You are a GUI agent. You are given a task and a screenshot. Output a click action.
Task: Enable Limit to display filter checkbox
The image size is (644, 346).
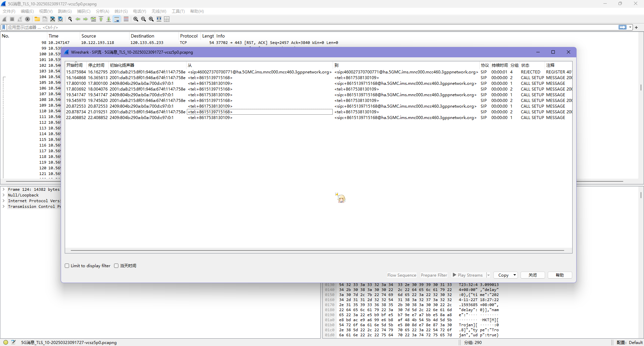[x=67, y=266]
